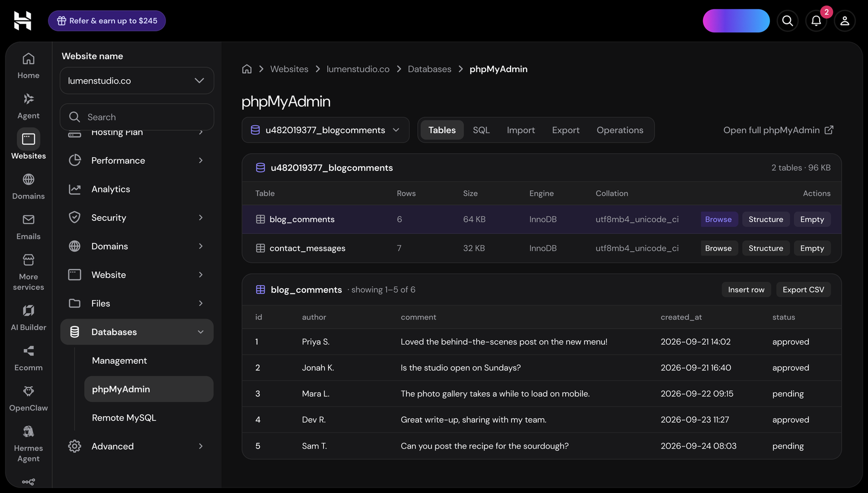Open the user profile icon

[845, 21]
